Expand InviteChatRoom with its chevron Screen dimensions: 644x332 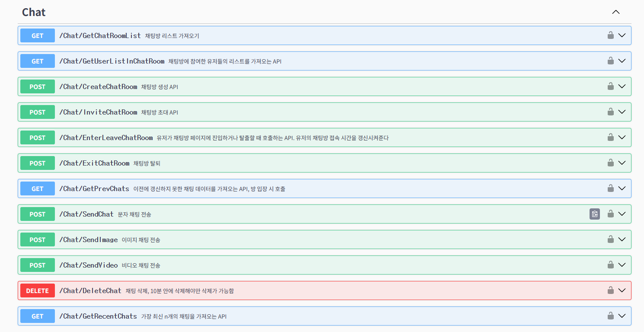click(x=622, y=112)
